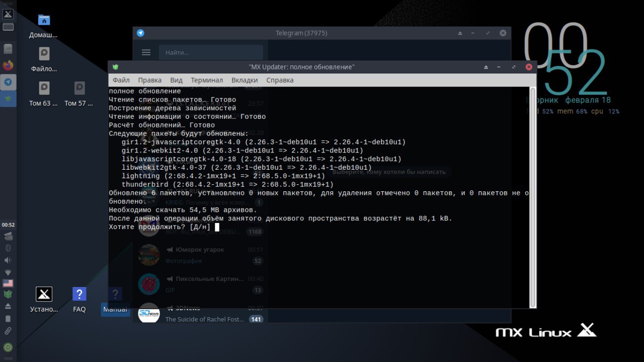The height and width of the screenshot is (362, 644).
Task: Open the Вид menu in terminal
Action: pyautogui.click(x=176, y=80)
